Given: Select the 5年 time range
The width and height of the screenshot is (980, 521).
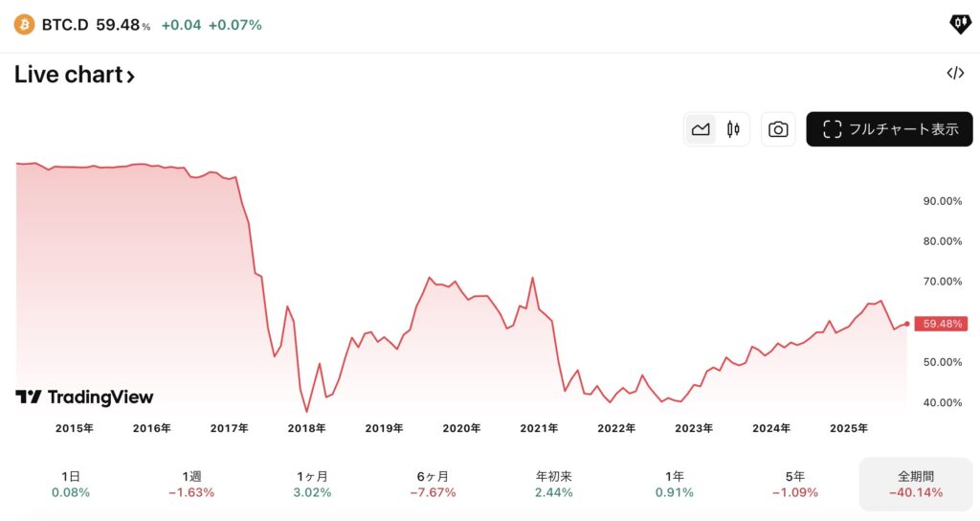Looking at the screenshot, I should tap(794, 484).
